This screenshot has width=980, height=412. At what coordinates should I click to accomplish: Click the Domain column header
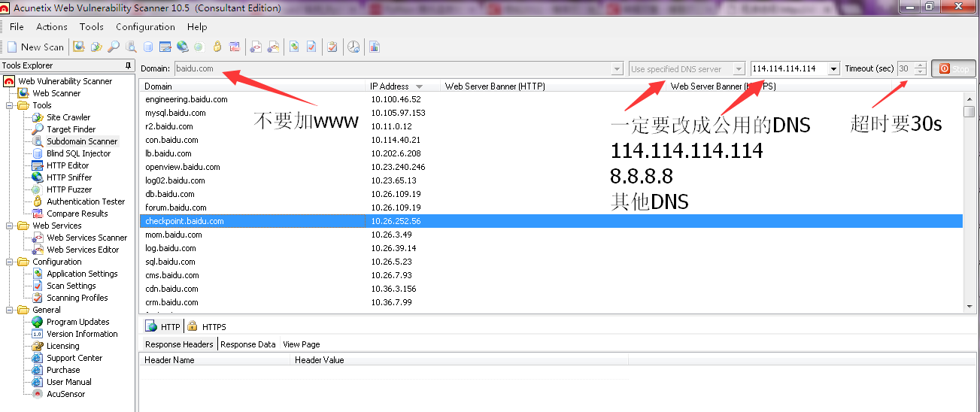(x=253, y=86)
